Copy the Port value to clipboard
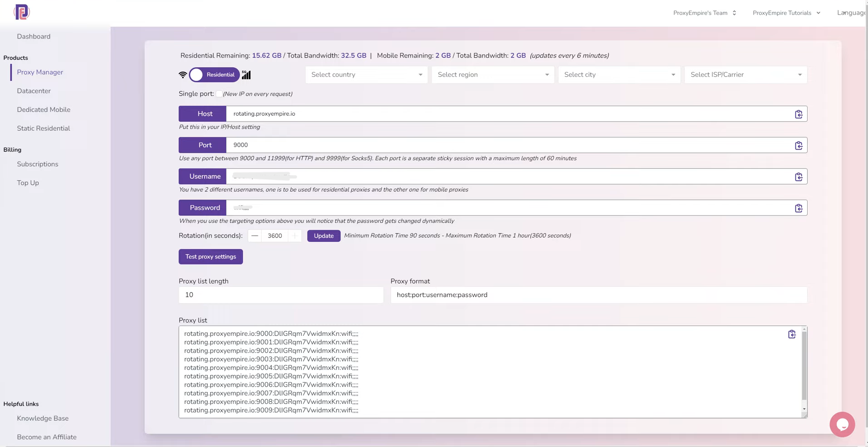This screenshot has height=447, width=868. click(799, 145)
